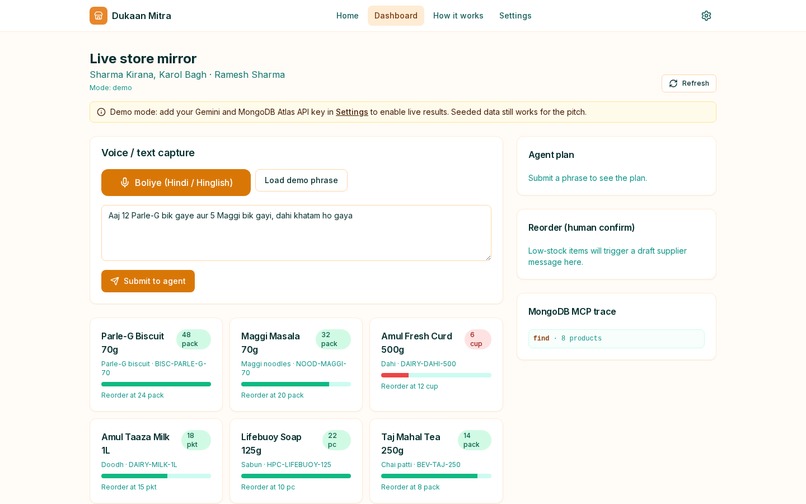Screen dimensions: 806x504
Task: Click the Live store mirror heading
Action: (x=143, y=59)
